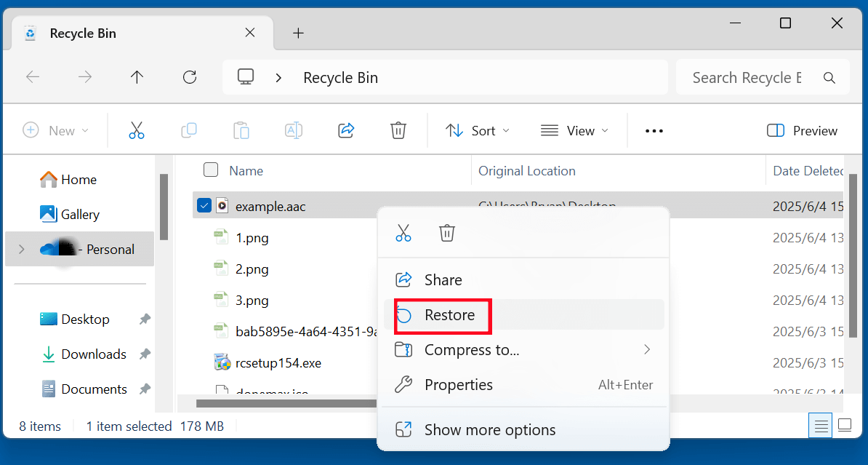
Task: Open the Sort dropdown
Action: coord(477,130)
